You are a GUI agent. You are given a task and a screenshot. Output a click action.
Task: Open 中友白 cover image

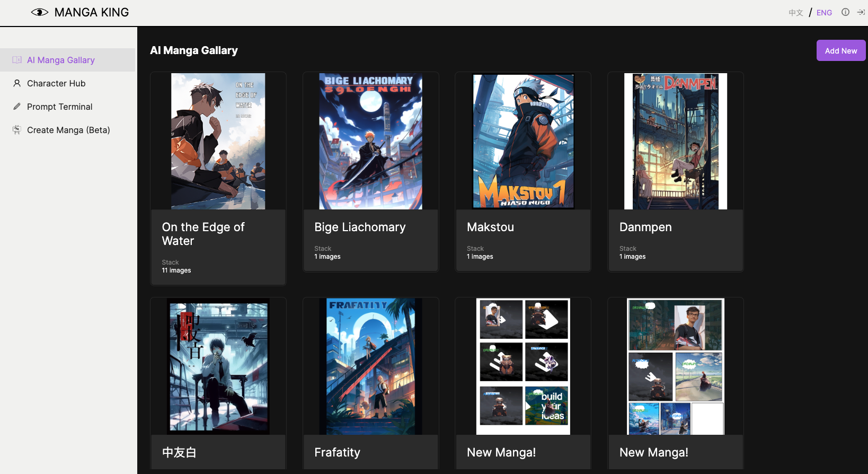click(x=218, y=366)
